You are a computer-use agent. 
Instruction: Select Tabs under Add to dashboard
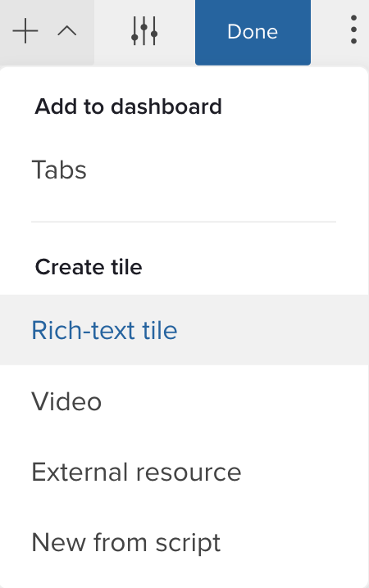click(59, 170)
